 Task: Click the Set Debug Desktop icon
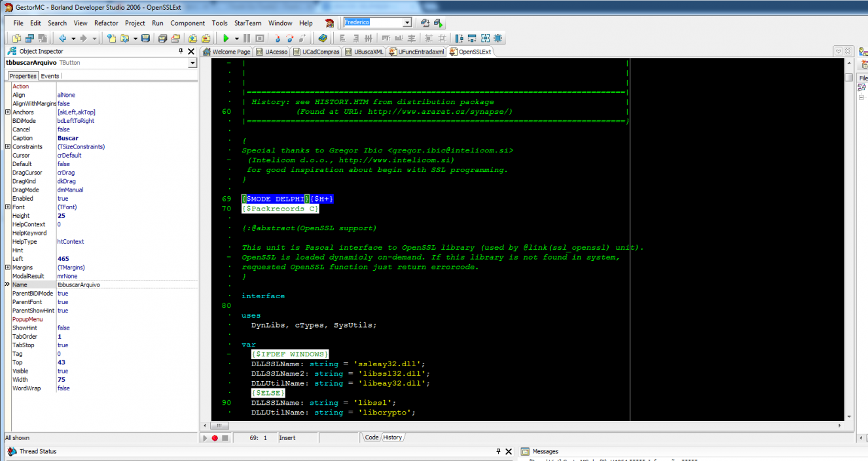pos(437,22)
